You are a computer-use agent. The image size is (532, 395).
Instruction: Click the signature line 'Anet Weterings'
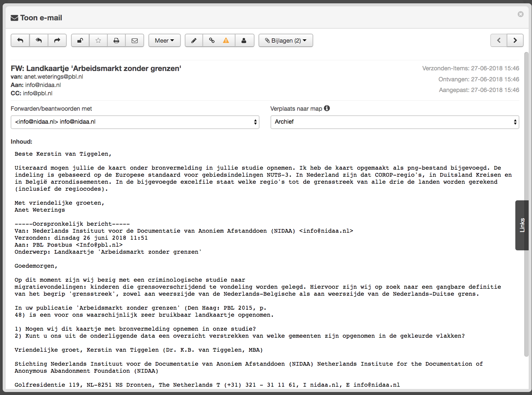pyautogui.click(x=40, y=210)
